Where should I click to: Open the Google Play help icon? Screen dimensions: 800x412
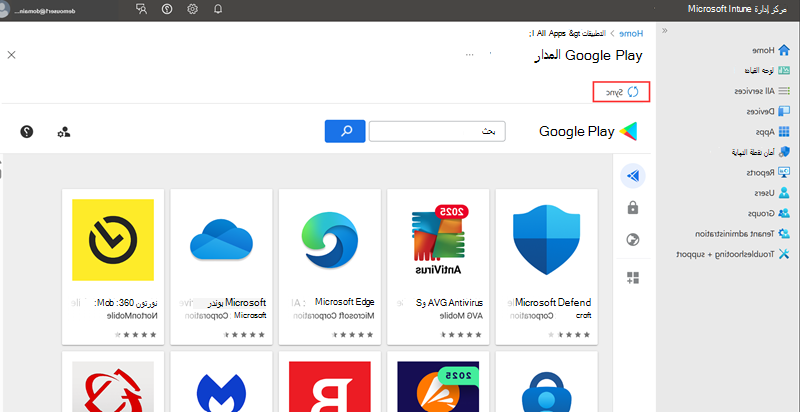point(27,132)
